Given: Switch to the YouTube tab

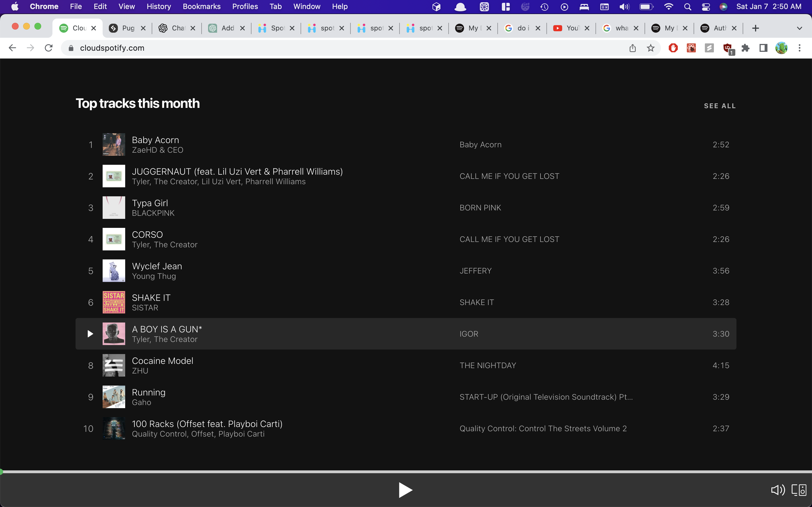Looking at the screenshot, I should click(570, 28).
